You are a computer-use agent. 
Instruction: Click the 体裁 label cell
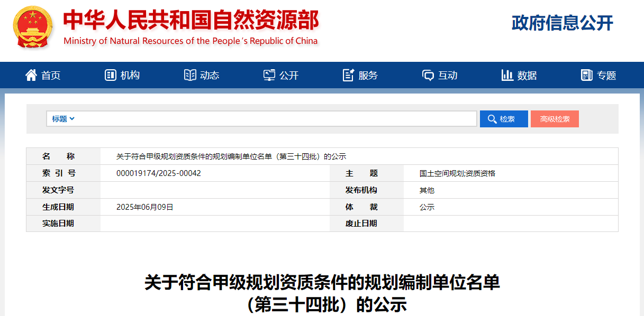click(367, 207)
